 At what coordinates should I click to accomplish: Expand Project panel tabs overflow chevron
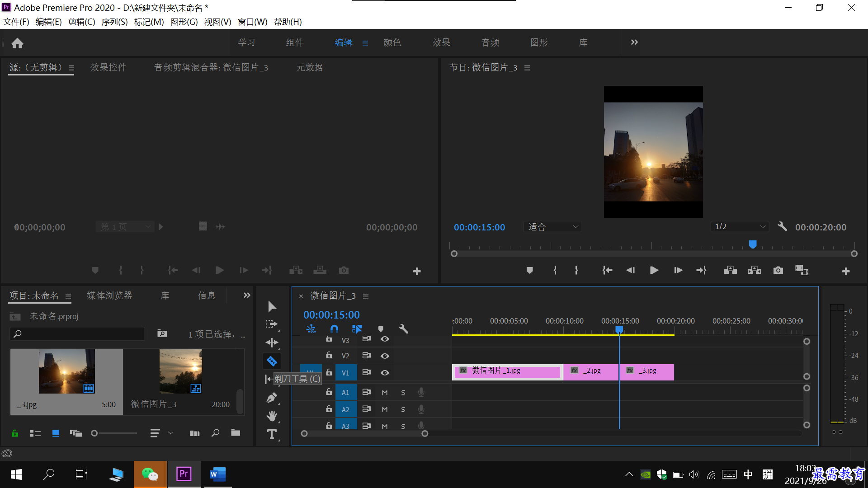coord(247,295)
